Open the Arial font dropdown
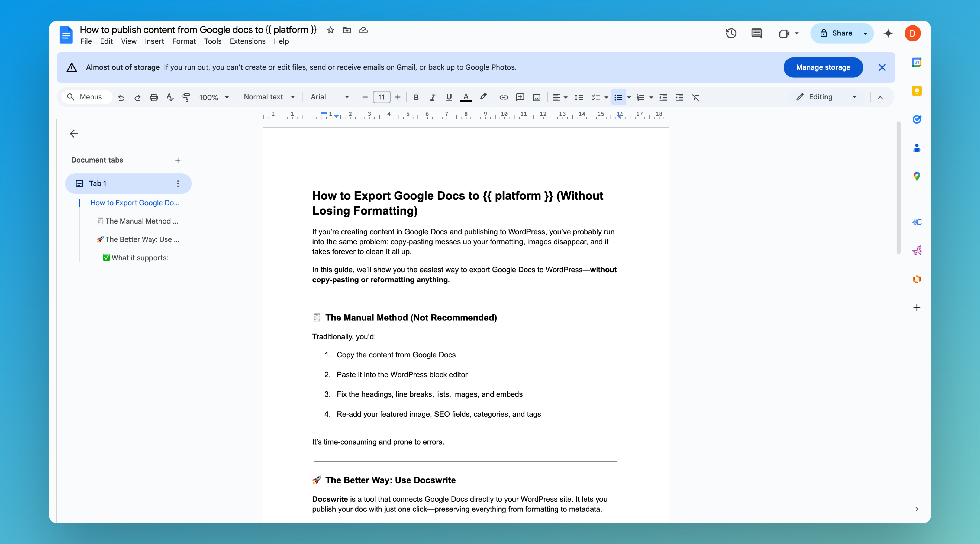 330,97
